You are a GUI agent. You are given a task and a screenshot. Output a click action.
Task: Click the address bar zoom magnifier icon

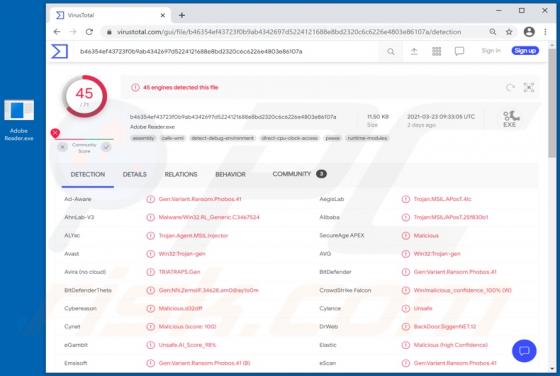pos(492,32)
